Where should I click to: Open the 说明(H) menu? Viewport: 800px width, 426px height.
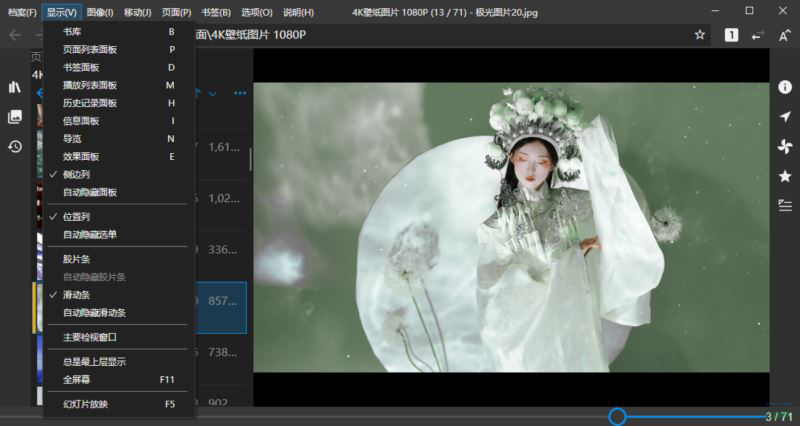click(x=298, y=12)
